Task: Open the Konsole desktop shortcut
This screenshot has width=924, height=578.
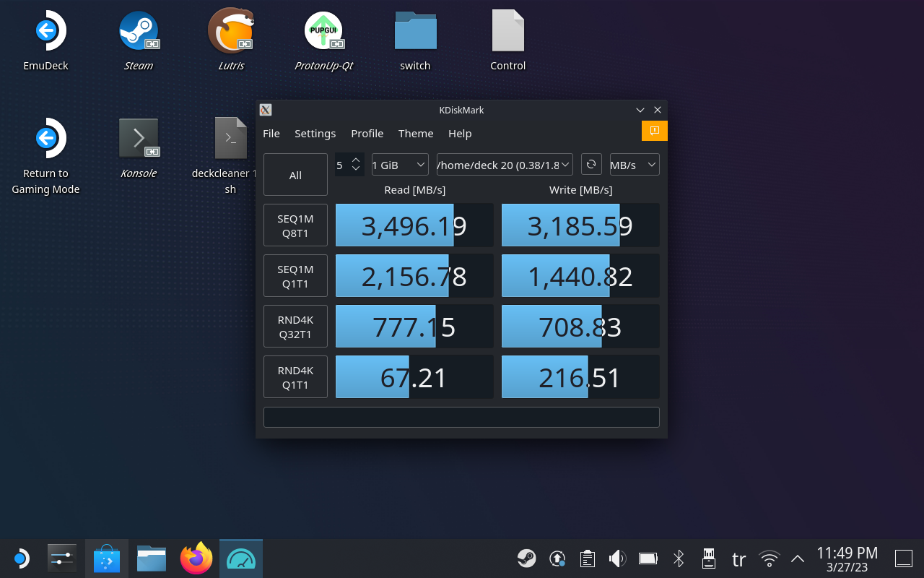Action: click(x=138, y=139)
